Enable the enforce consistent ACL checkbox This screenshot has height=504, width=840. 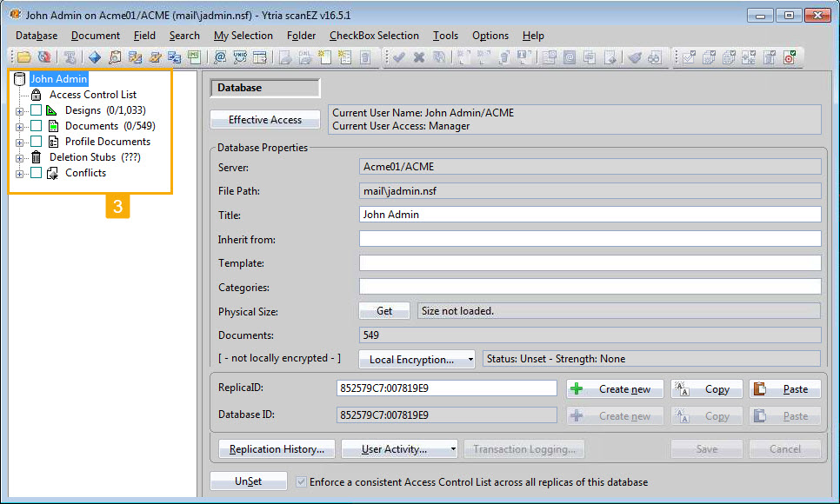[300, 481]
